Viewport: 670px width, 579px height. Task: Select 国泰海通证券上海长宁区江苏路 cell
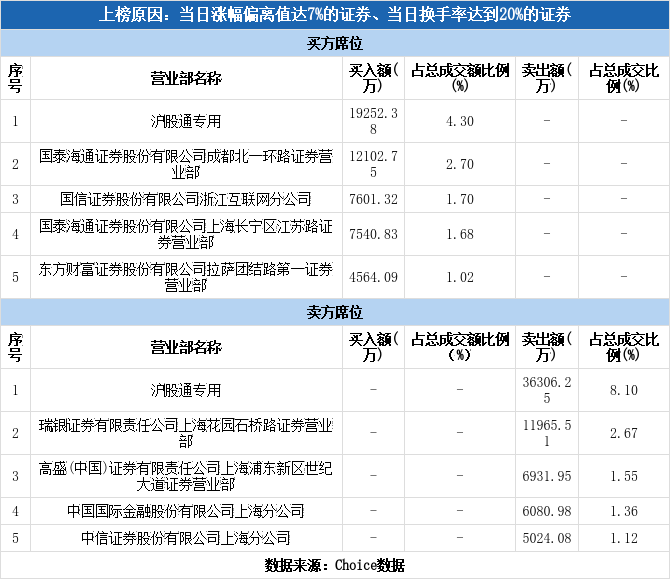186,234
